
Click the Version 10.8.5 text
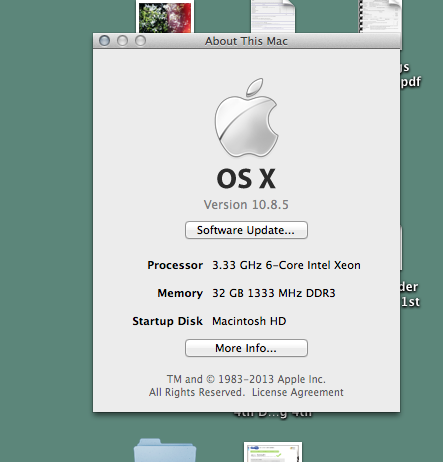point(246,205)
